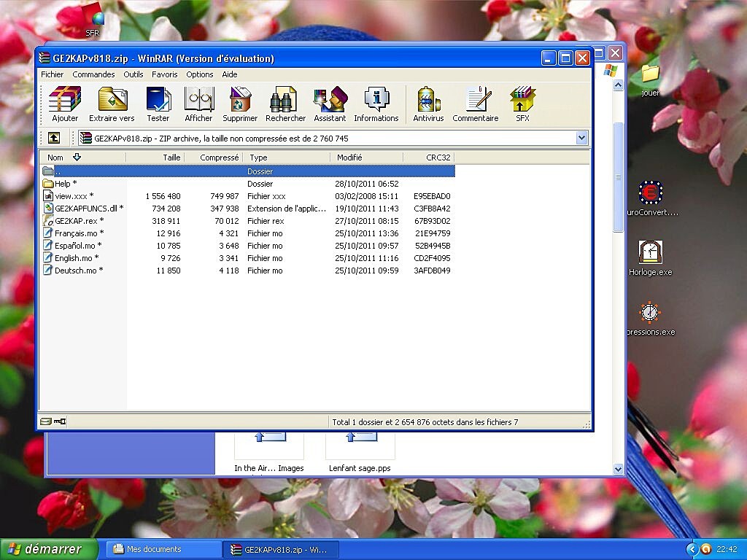The image size is (747, 560).
Task: Open the Options menu
Action: 200,74
